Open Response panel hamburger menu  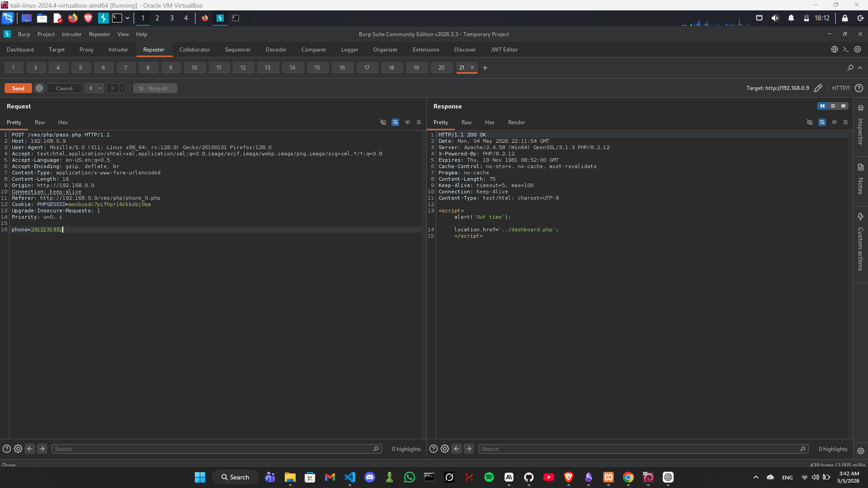[846, 123]
